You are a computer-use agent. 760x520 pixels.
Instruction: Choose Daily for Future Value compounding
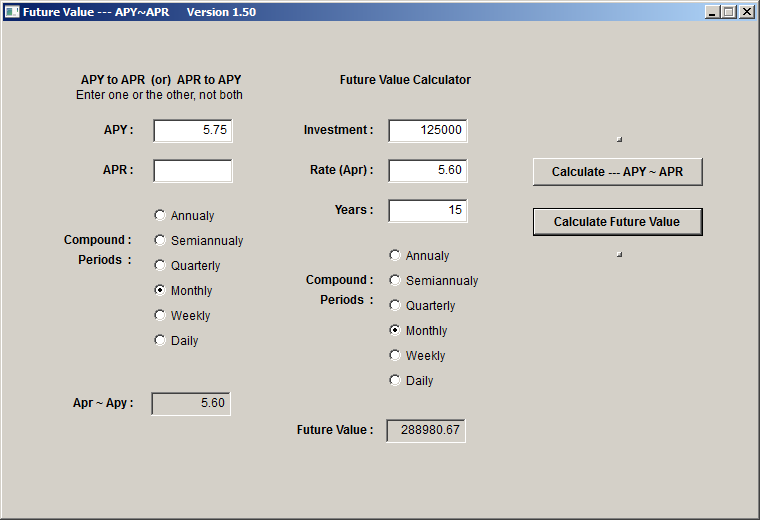(x=395, y=380)
